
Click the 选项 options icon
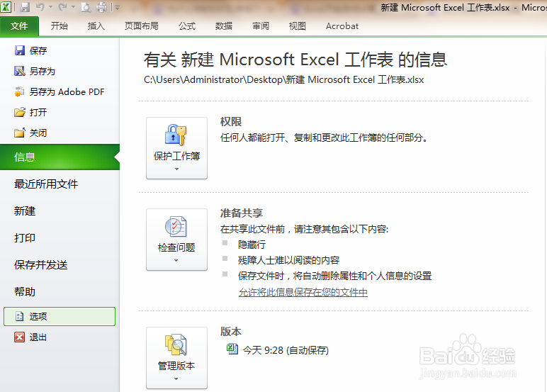(20, 317)
